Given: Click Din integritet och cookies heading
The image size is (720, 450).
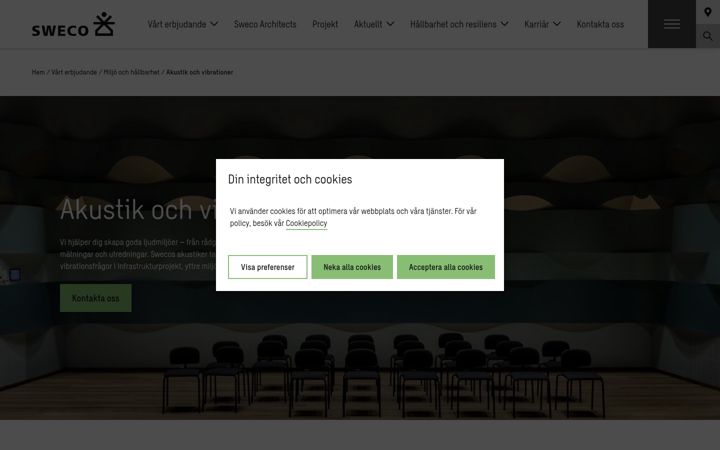Looking at the screenshot, I should point(290,179).
